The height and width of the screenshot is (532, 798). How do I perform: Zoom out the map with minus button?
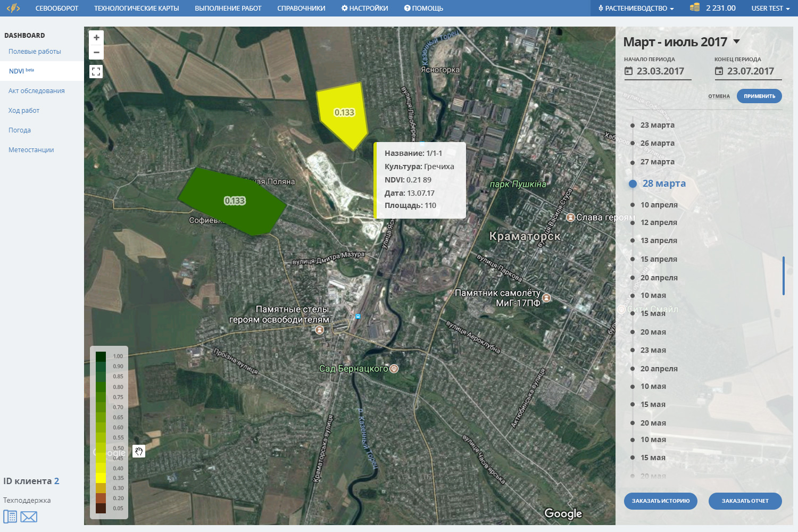tap(96, 52)
